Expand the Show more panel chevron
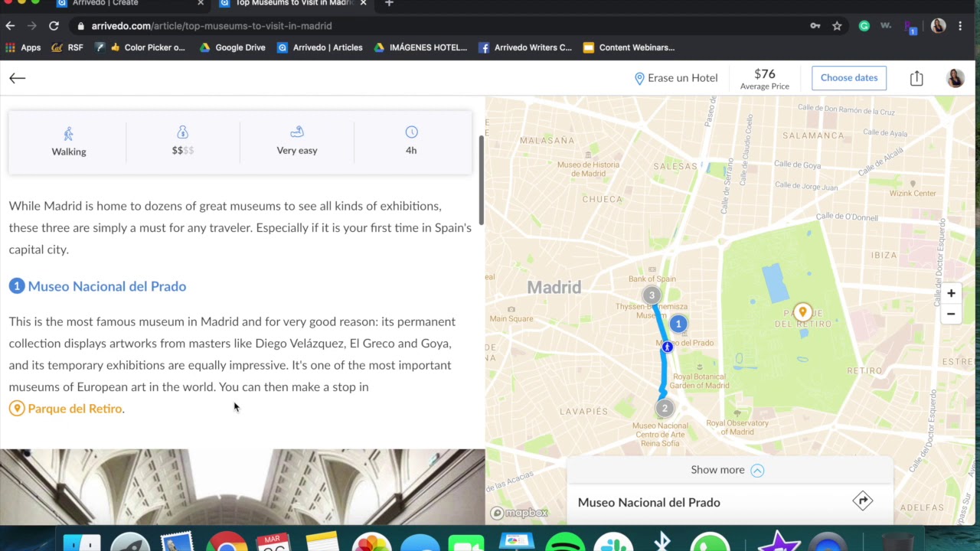 [x=757, y=471]
